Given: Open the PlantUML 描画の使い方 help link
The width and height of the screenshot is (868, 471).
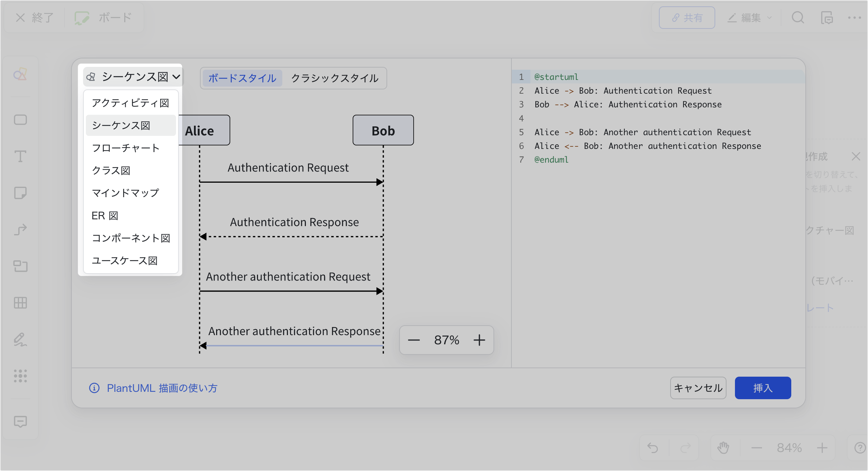Looking at the screenshot, I should pos(162,388).
